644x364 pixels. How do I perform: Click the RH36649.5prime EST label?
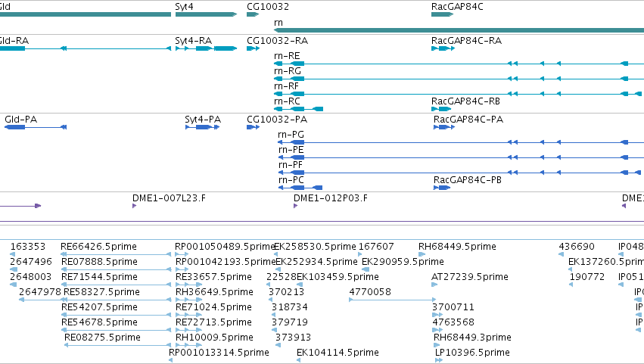point(214,292)
